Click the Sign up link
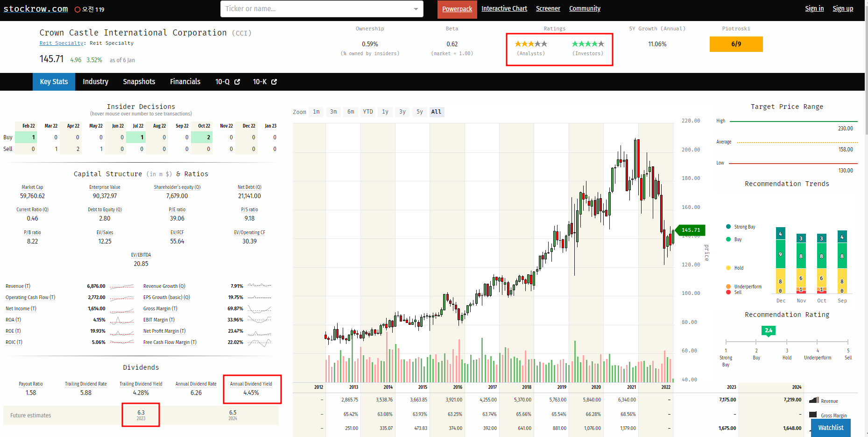 [x=843, y=8]
